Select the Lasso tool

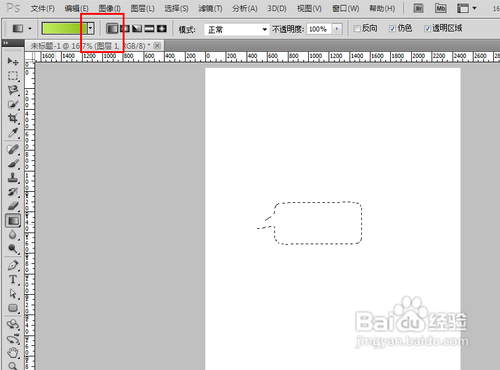pos(13,90)
